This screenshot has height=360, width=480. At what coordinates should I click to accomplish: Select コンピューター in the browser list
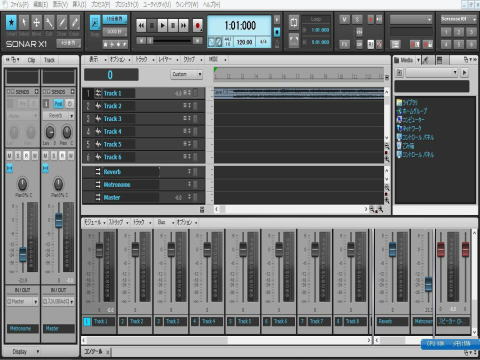pos(410,119)
